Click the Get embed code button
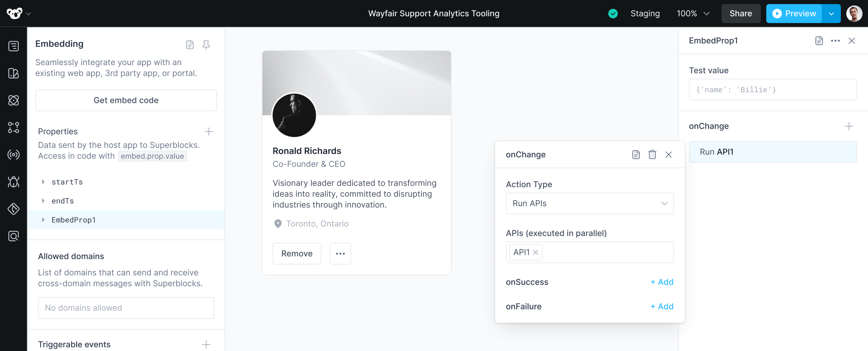Viewport: 868px width, 351px height. (126, 100)
